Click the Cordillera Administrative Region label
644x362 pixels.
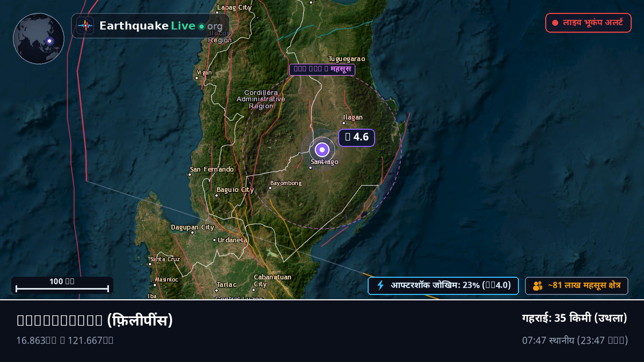261,99
